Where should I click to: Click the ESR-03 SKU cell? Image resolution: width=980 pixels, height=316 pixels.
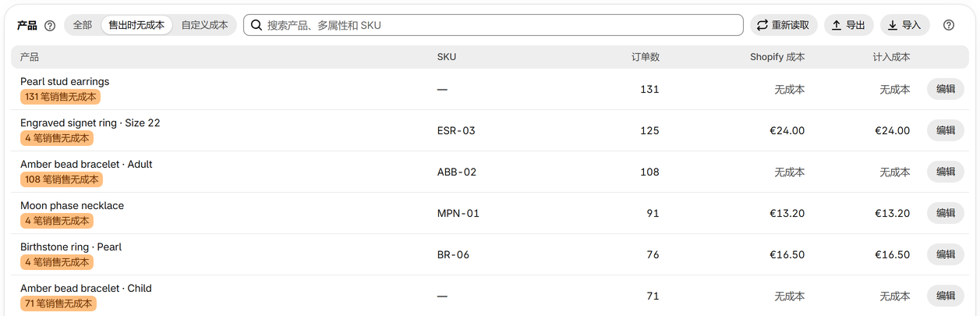click(x=456, y=130)
